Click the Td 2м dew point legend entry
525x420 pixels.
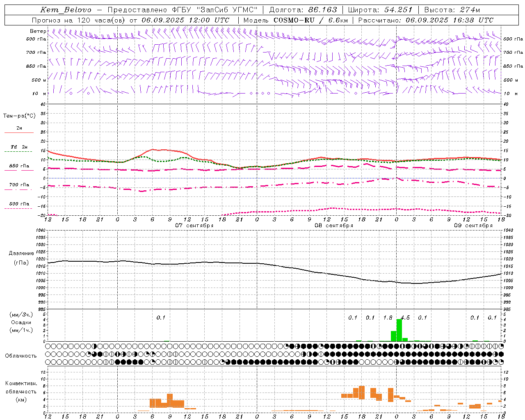(x=19, y=147)
